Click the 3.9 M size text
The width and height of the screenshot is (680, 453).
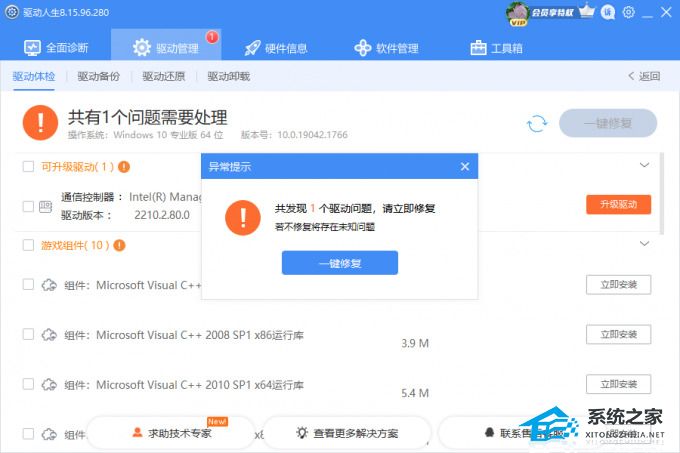pyautogui.click(x=415, y=343)
